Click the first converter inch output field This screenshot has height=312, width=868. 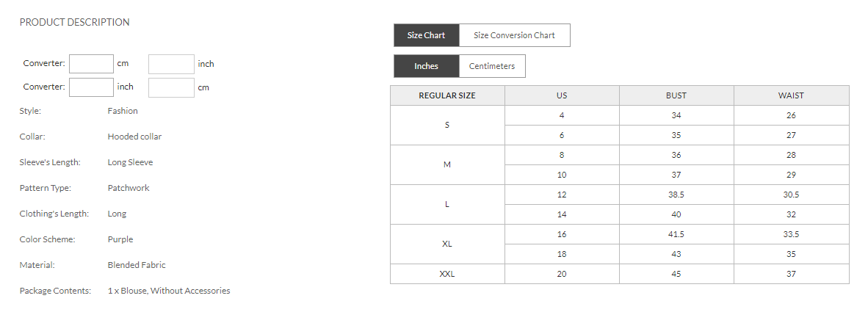[171, 64]
